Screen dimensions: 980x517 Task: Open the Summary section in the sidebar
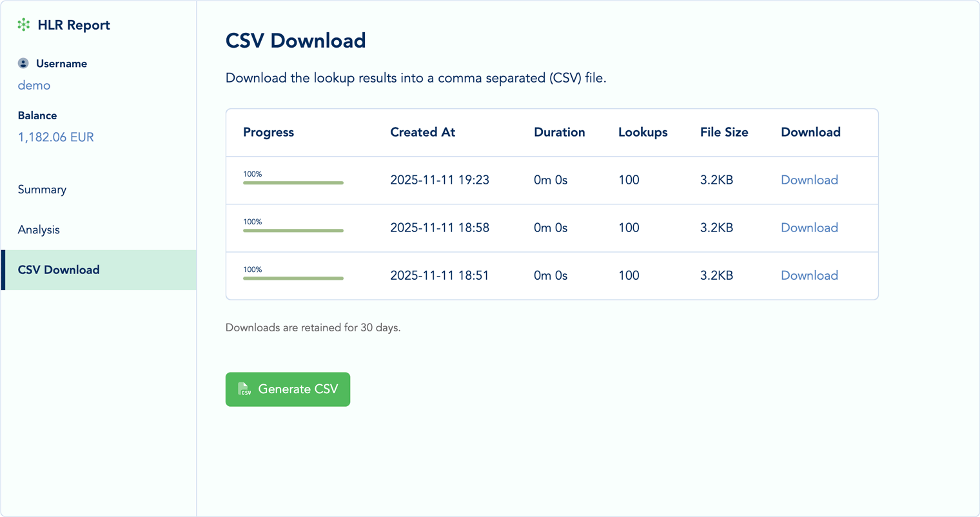click(42, 190)
